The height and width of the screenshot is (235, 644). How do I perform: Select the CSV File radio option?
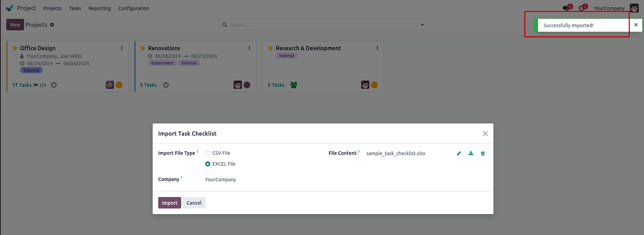[208, 153]
